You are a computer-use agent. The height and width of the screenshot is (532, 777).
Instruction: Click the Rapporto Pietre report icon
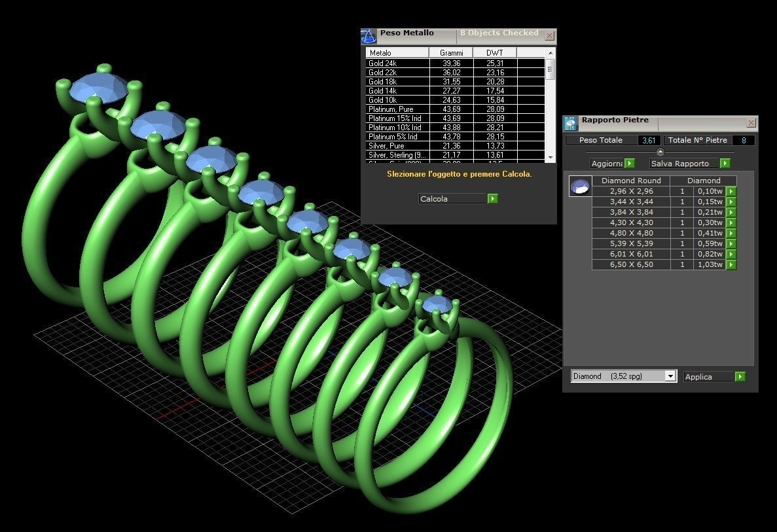tap(570, 123)
